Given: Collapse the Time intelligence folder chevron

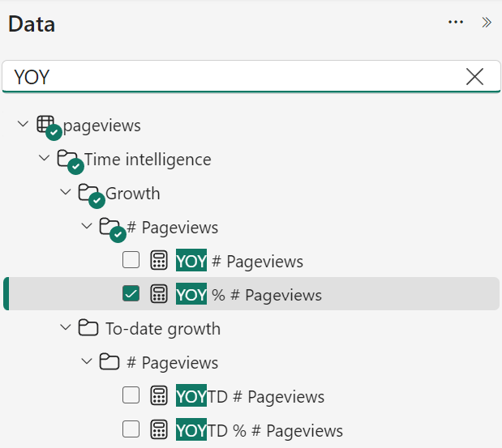Looking at the screenshot, I should (x=44, y=158).
